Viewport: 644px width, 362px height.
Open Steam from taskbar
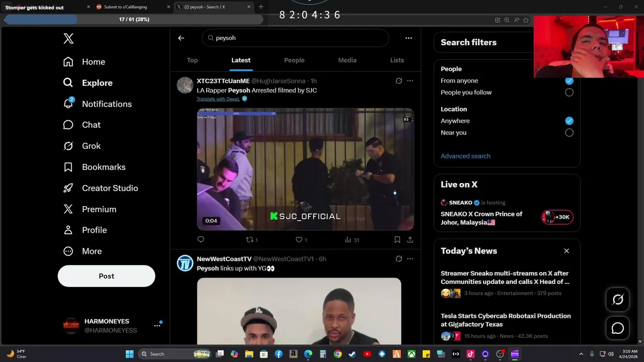coord(352,354)
